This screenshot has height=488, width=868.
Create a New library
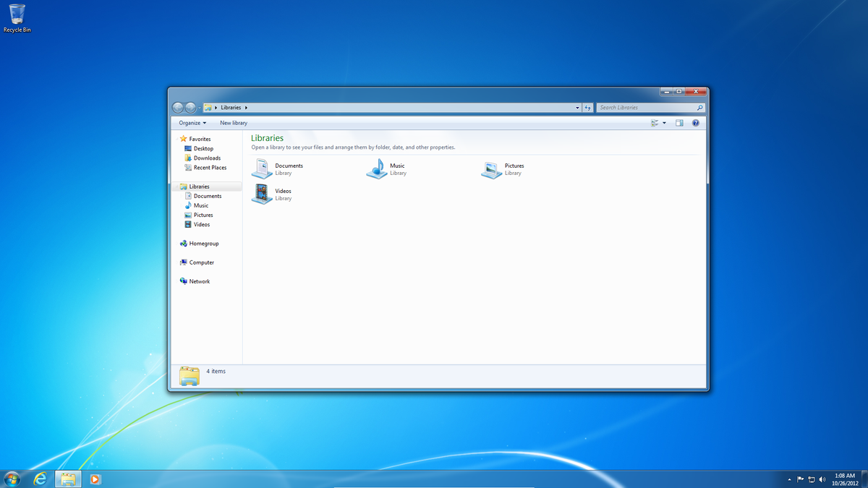click(x=233, y=122)
